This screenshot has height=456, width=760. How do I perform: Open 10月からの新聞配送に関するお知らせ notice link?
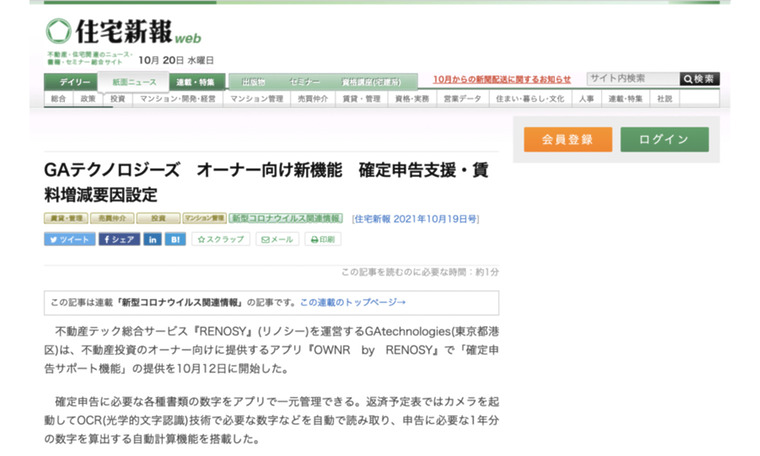click(x=502, y=80)
